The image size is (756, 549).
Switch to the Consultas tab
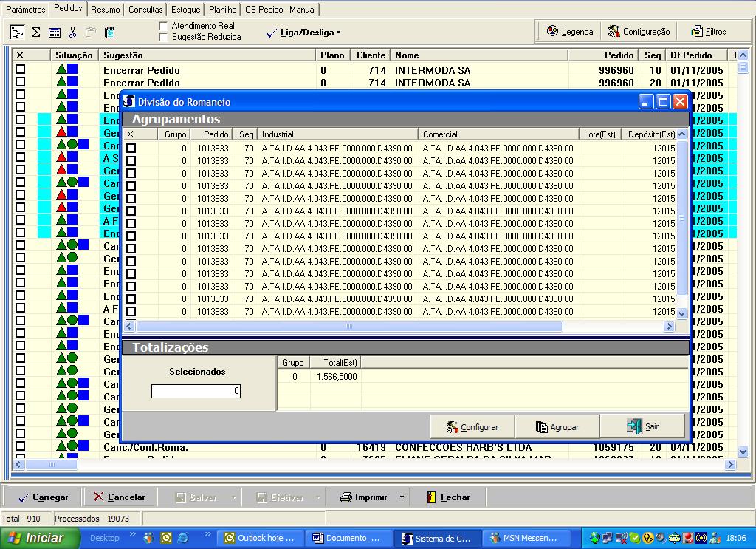[145, 10]
